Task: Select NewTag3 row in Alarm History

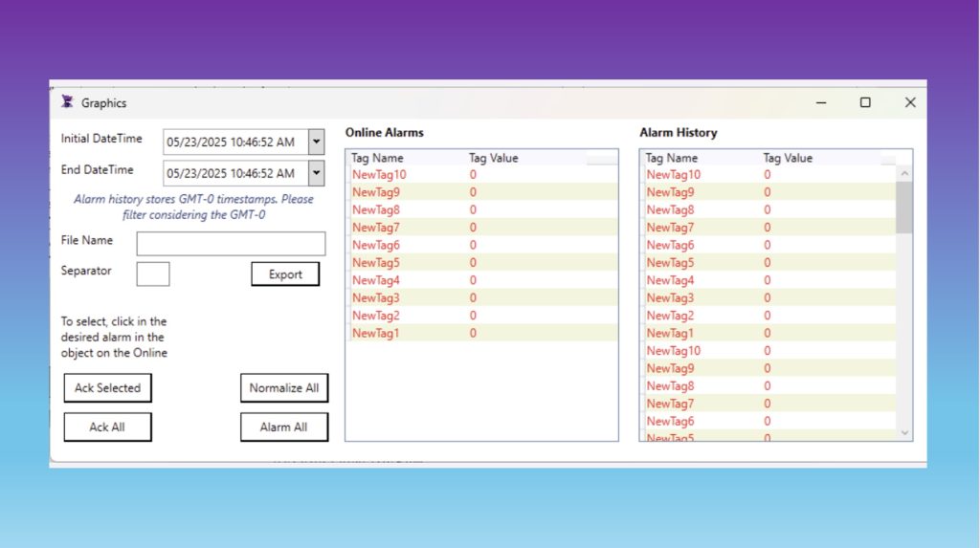Action: coord(768,297)
